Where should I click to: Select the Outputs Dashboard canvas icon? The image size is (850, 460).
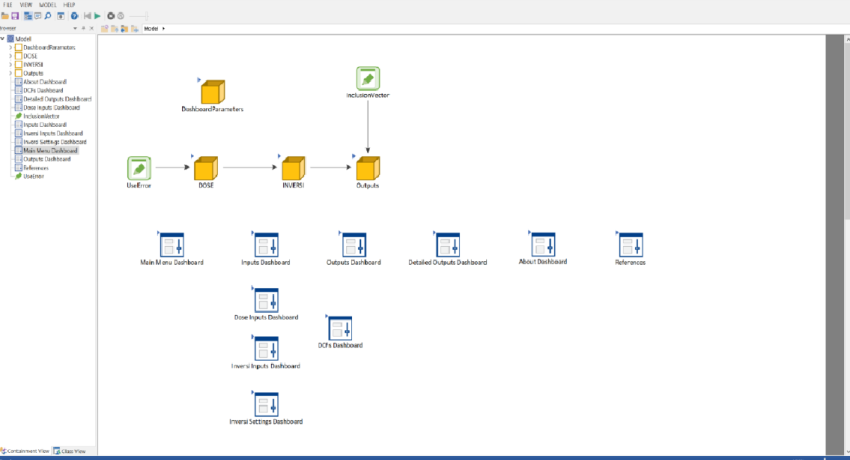point(354,245)
